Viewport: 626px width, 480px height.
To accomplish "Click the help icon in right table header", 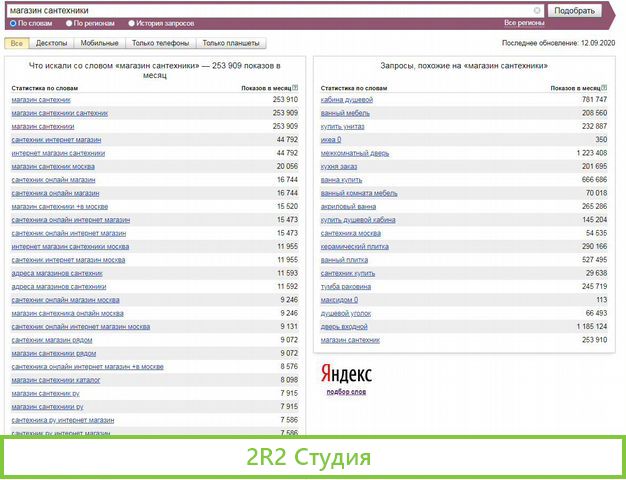I will point(604,89).
